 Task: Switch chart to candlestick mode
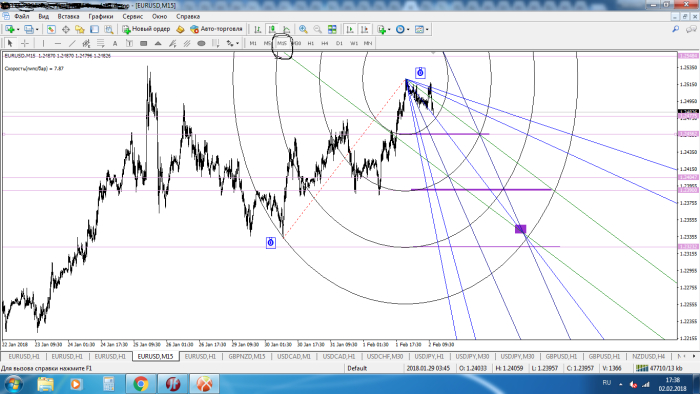pyautogui.click(x=272, y=29)
